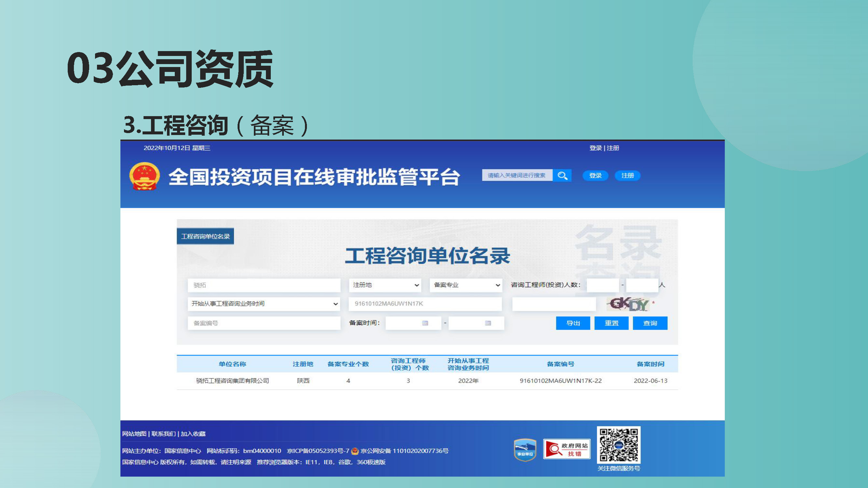Click 注册 link in top bar
Image resolution: width=868 pixels, height=488 pixels.
[x=613, y=148]
